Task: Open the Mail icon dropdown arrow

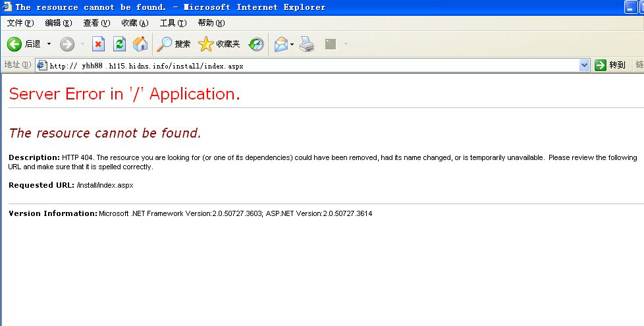Action: click(x=292, y=44)
